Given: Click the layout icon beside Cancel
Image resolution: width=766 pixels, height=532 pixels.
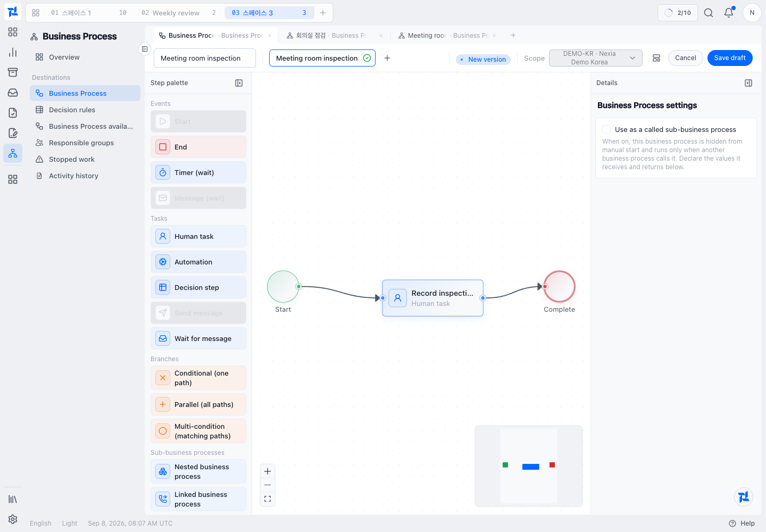Looking at the screenshot, I should 656,58.
